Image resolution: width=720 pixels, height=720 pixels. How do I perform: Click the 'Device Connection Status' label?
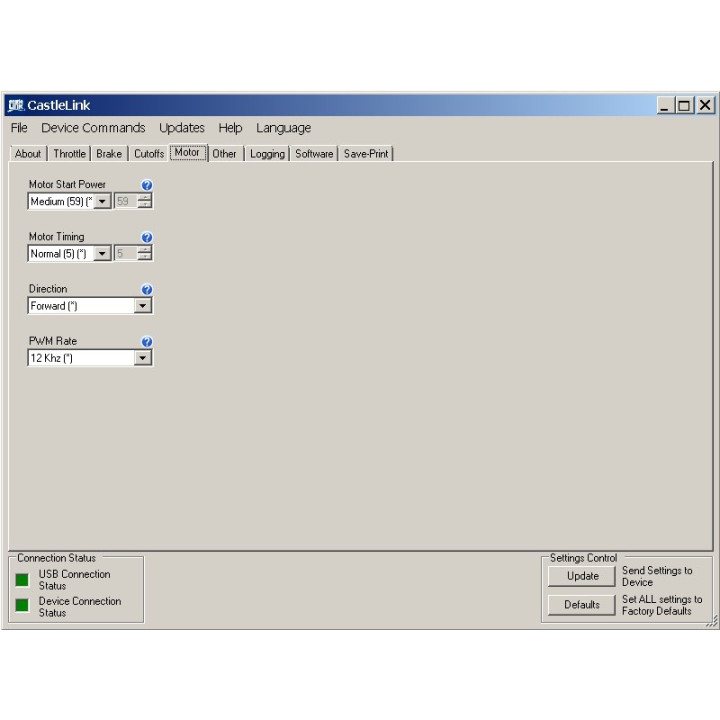80,607
